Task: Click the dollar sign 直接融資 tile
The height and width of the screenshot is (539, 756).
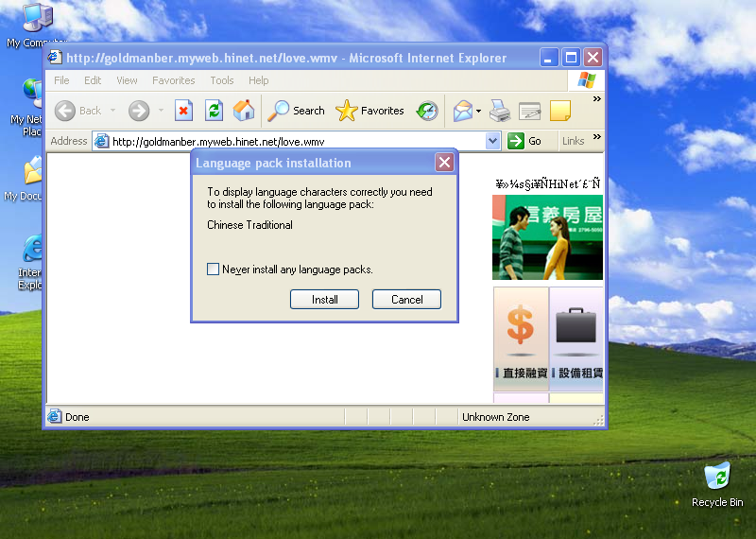Action: tap(521, 339)
